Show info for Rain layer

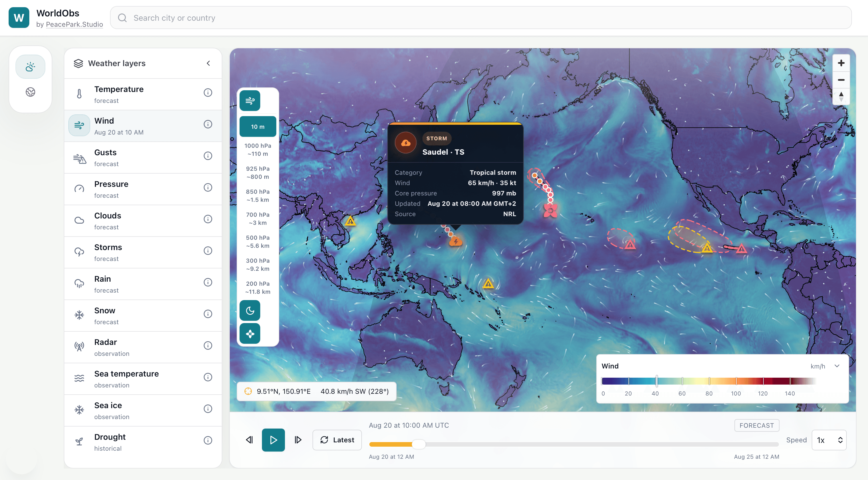coord(208,283)
